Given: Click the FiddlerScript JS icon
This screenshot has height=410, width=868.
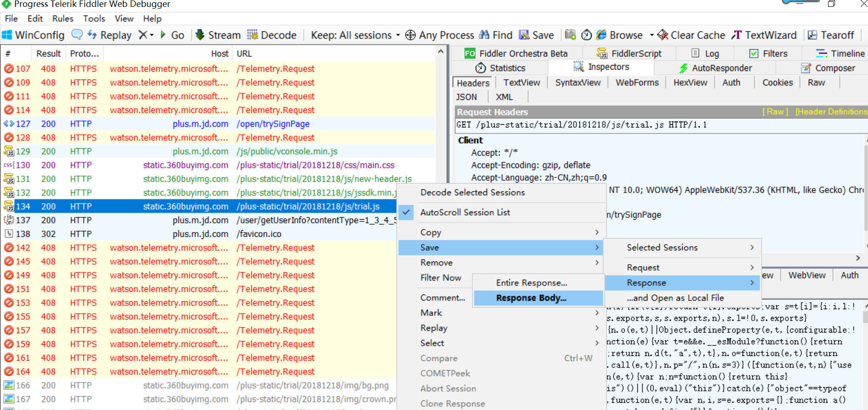Looking at the screenshot, I should tap(602, 54).
